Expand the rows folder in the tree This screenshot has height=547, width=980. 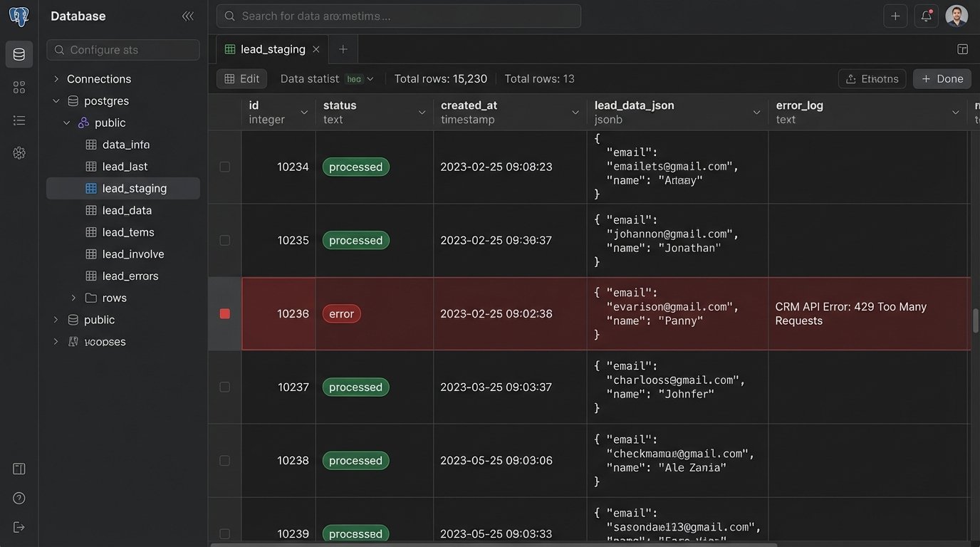73,298
